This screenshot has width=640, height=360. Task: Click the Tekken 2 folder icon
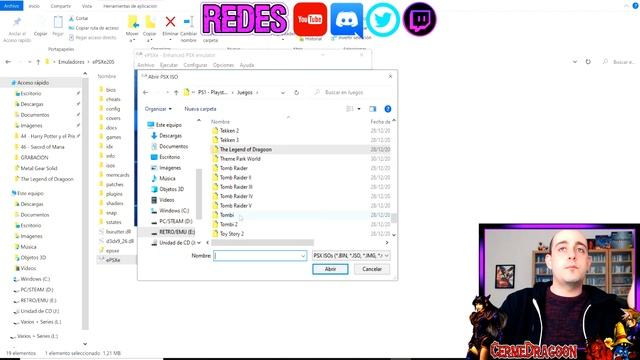click(x=216, y=131)
